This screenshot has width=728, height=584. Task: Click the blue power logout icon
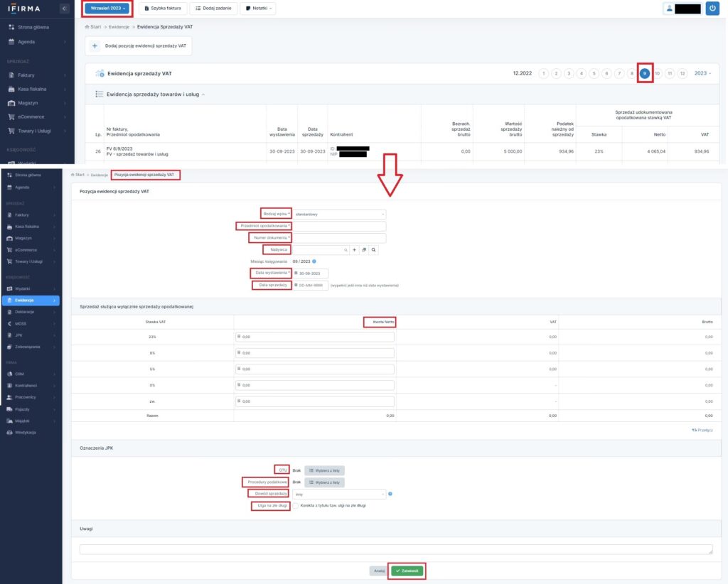coord(713,9)
